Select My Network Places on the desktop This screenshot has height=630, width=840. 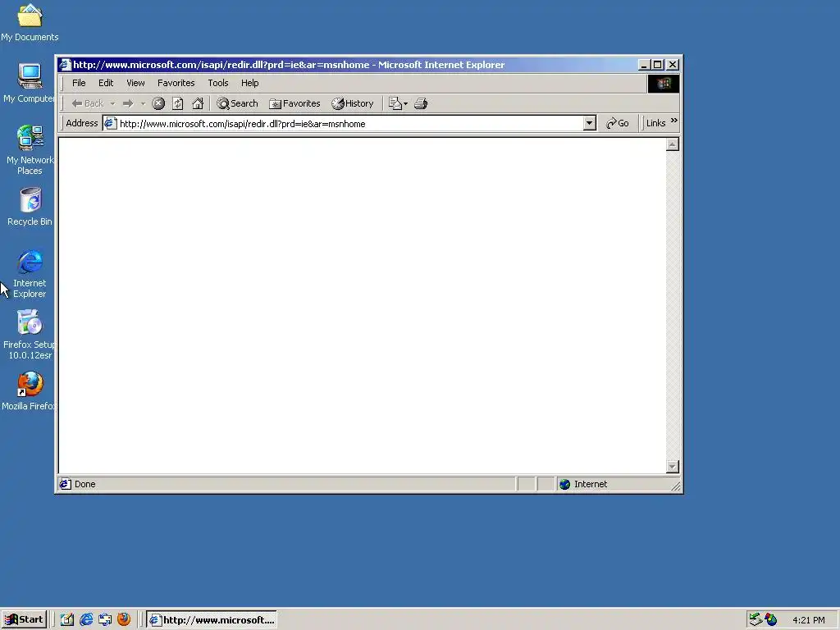[30, 150]
